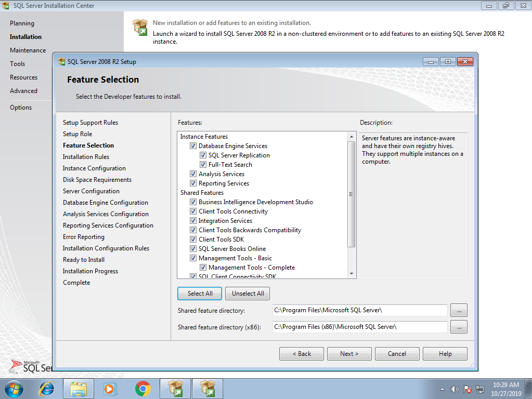532x399 pixels.
Task: Uncheck Integration Services
Action: 193,221
